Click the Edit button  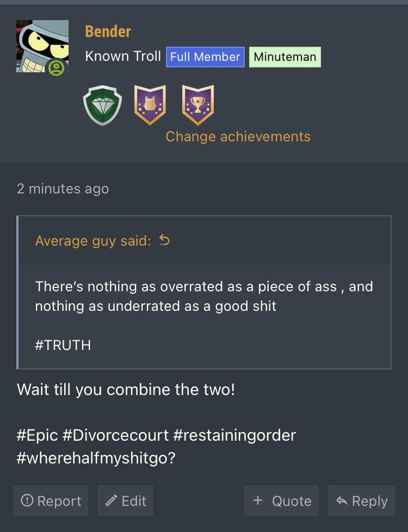(x=125, y=500)
